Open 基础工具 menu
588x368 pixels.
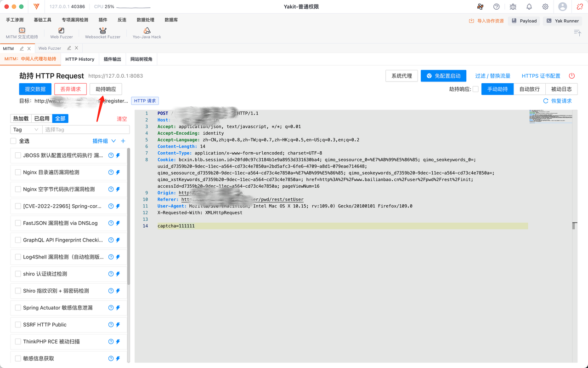pyautogui.click(x=43, y=20)
